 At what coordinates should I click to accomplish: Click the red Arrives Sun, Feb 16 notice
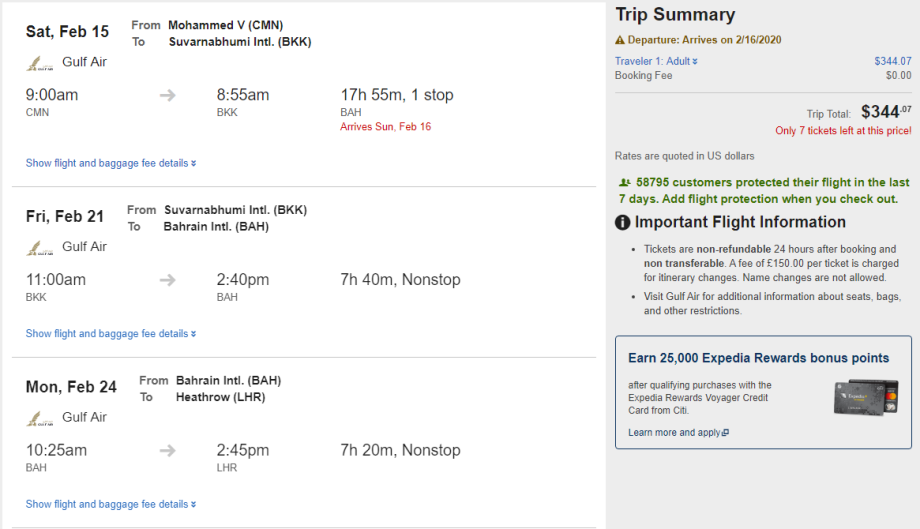click(385, 127)
